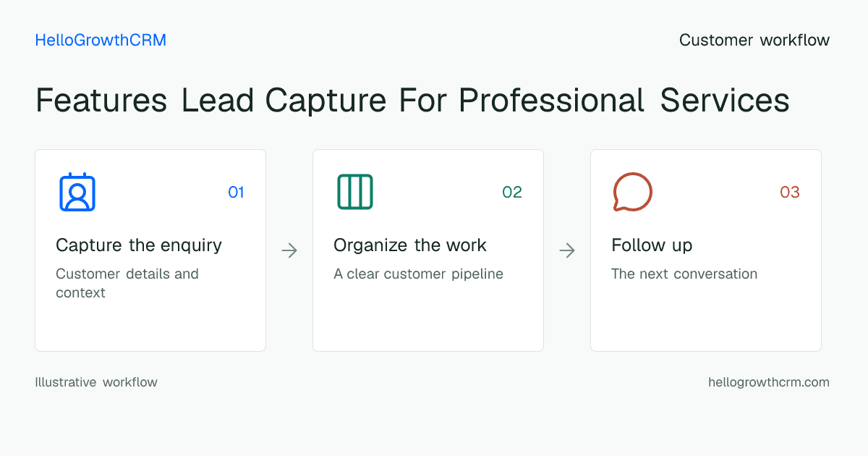The height and width of the screenshot is (456, 868).
Task: Open the HelloGrowthCRM brand link
Action: coord(101,41)
